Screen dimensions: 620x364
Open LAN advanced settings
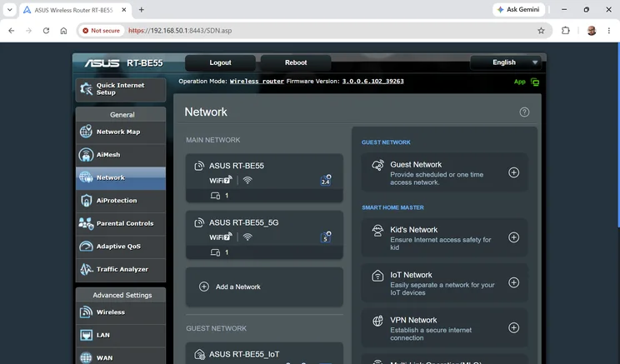(x=121, y=335)
